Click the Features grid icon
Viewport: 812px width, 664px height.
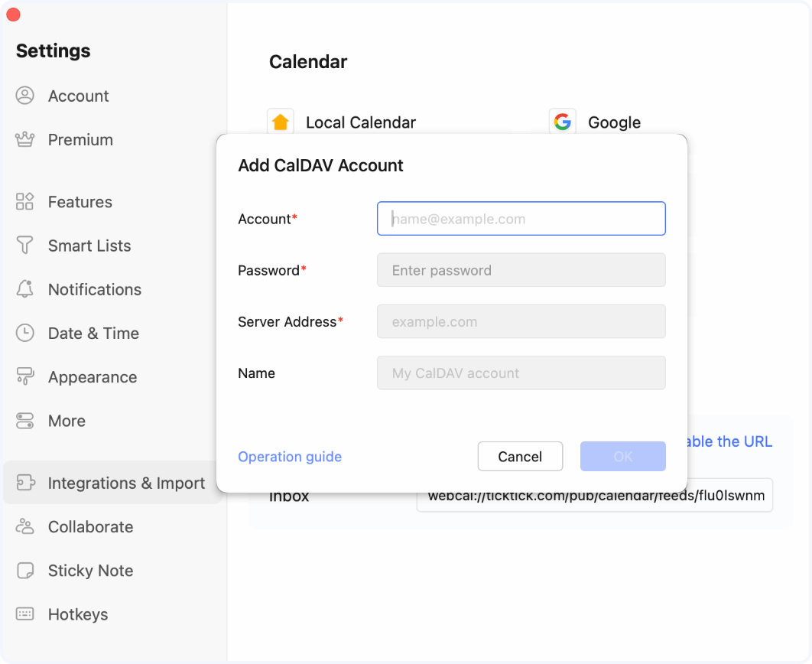pos(24,201)
